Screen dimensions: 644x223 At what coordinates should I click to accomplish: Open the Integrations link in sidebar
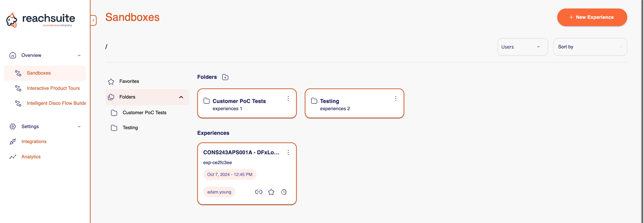[x=34, y=142]
